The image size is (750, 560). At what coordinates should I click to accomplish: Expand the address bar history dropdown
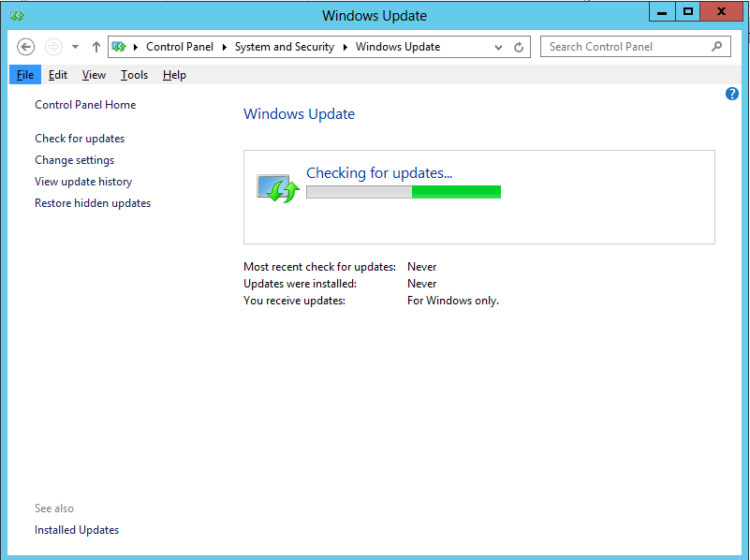pos(501,47)
